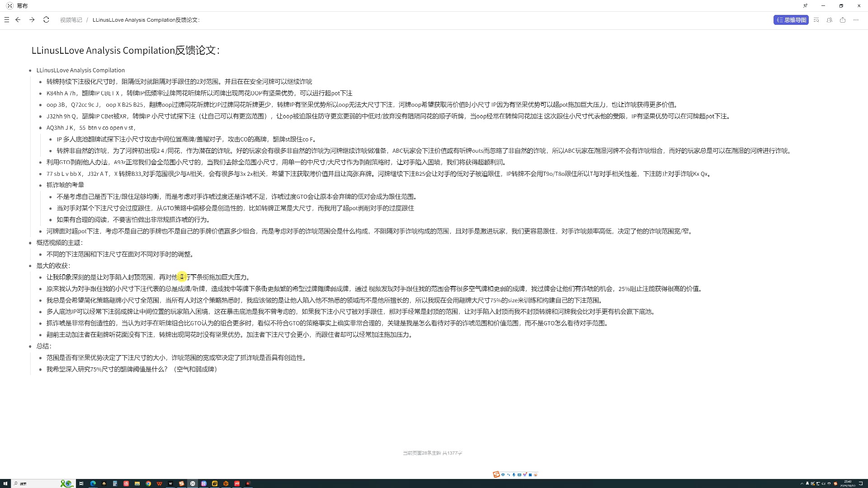Click the line starting 翻前主动加注者
The width and height of the screenshot is (868, 488).
point(231,334)
